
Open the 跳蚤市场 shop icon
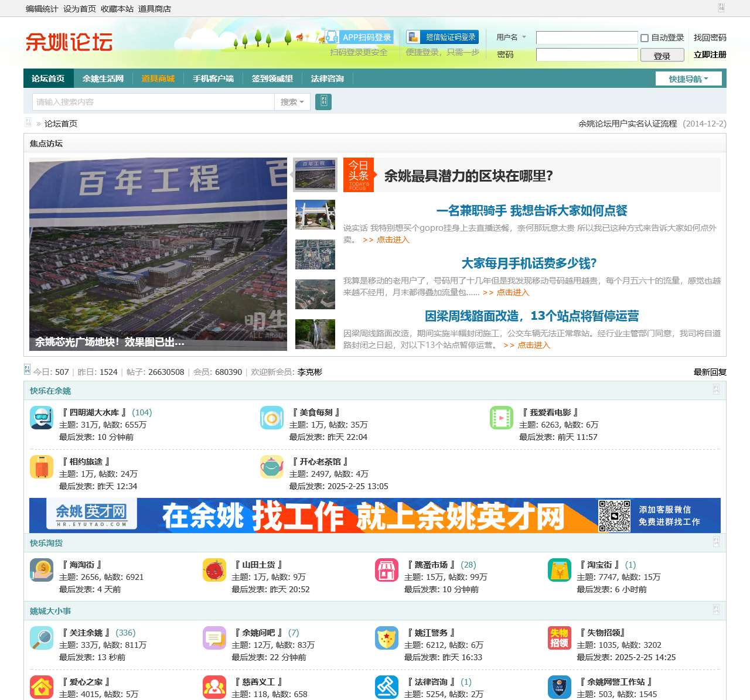(387, 570)
